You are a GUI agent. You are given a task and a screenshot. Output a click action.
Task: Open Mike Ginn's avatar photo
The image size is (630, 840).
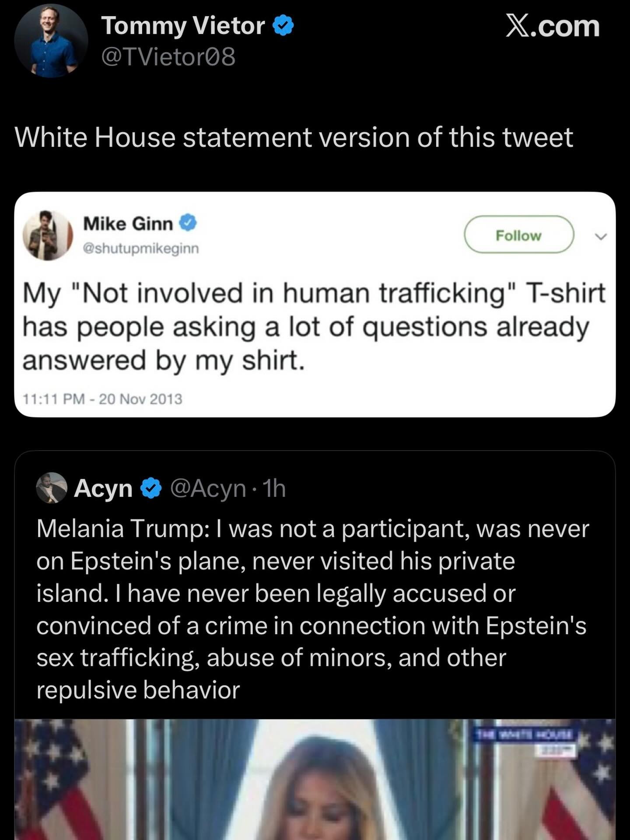tap(48, 235)
